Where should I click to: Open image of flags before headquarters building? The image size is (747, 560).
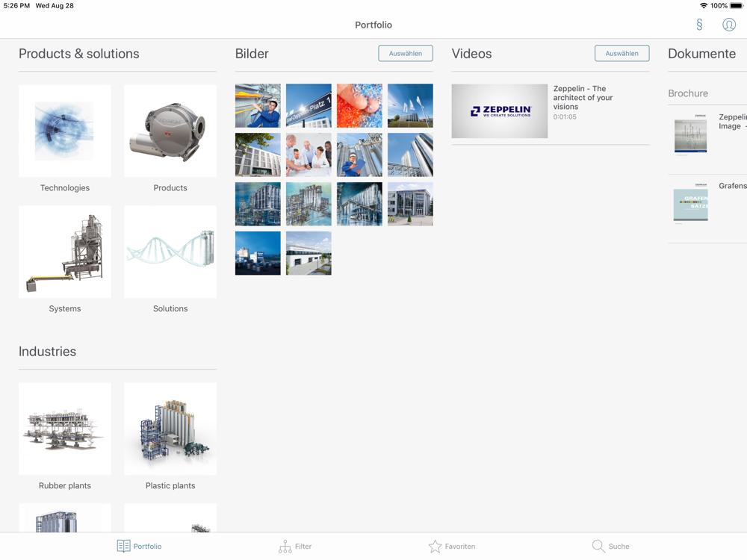(410, 106)
